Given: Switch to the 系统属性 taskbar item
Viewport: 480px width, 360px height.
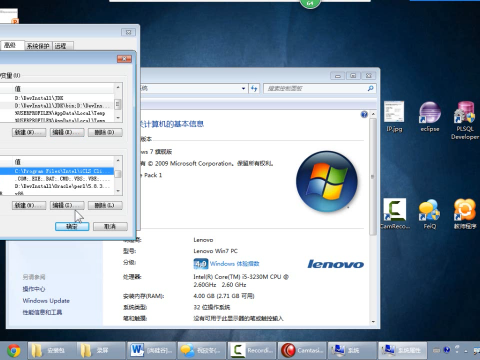Looking at the screenshot, I should (x=402, y=350).
